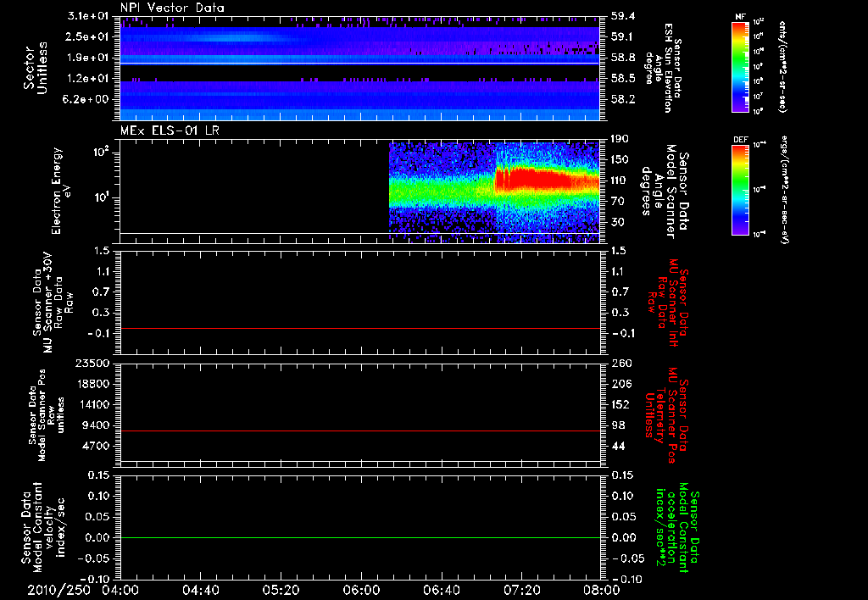Click the '9400' scanner position tick

pos(96,425)
